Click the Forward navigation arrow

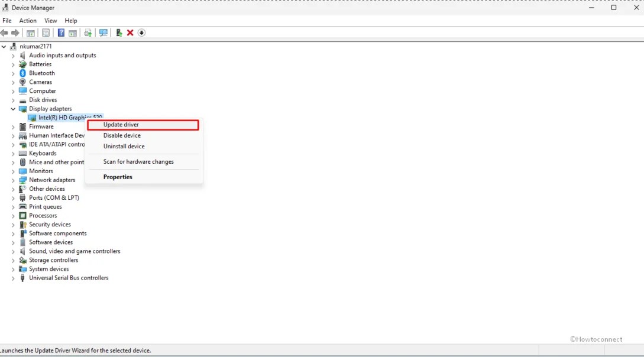15,33
